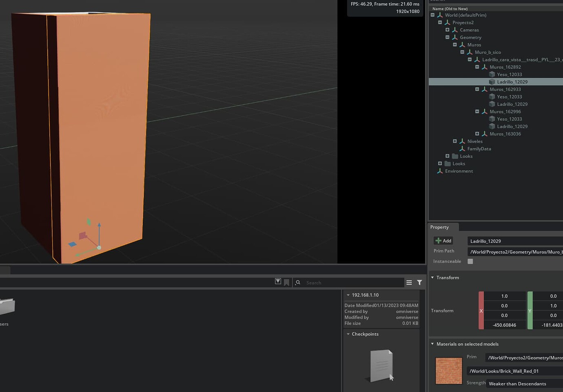Open the list view options icon next to the filter

(409, 282)
